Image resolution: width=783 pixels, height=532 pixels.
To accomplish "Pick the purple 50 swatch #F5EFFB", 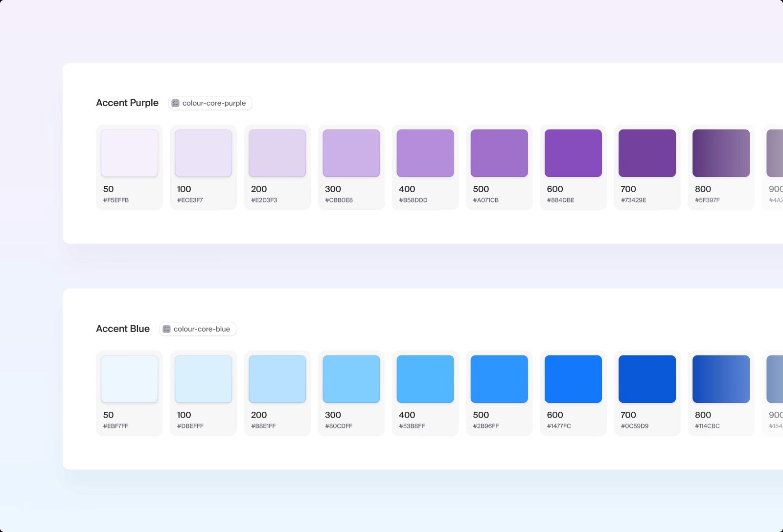I will tap(129, 153).
